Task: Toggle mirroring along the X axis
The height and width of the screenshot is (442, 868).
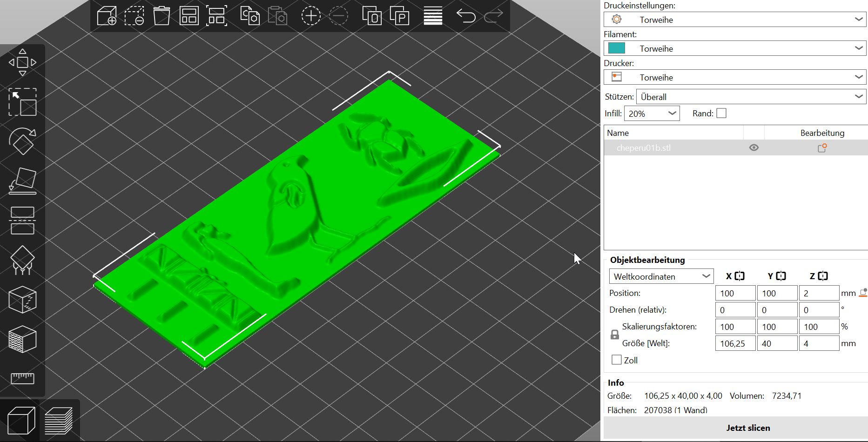Action: tap(740, 276)
